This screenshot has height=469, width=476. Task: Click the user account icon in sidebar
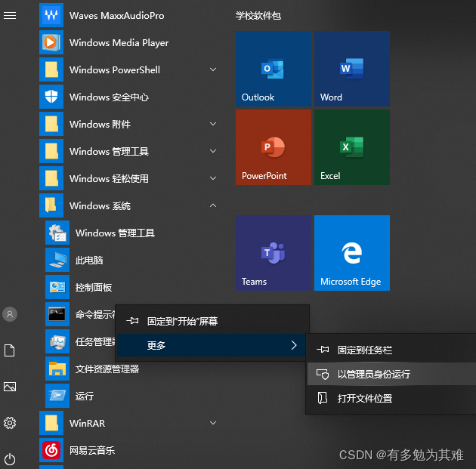coord(10,314)
